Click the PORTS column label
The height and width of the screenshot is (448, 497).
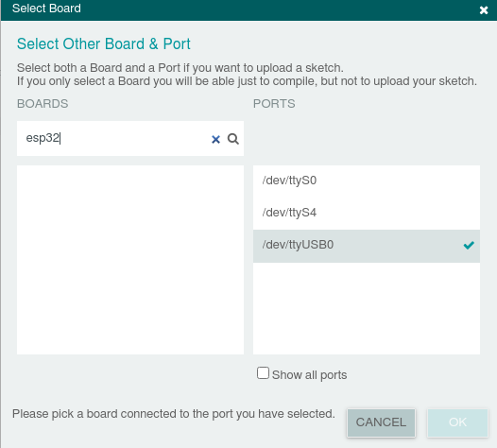coord(274,104)
